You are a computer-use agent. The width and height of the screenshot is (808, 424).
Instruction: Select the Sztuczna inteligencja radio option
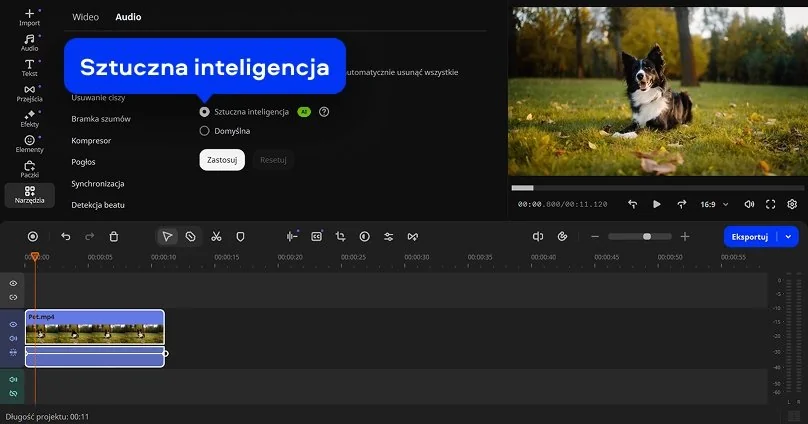tap(205, 112)
